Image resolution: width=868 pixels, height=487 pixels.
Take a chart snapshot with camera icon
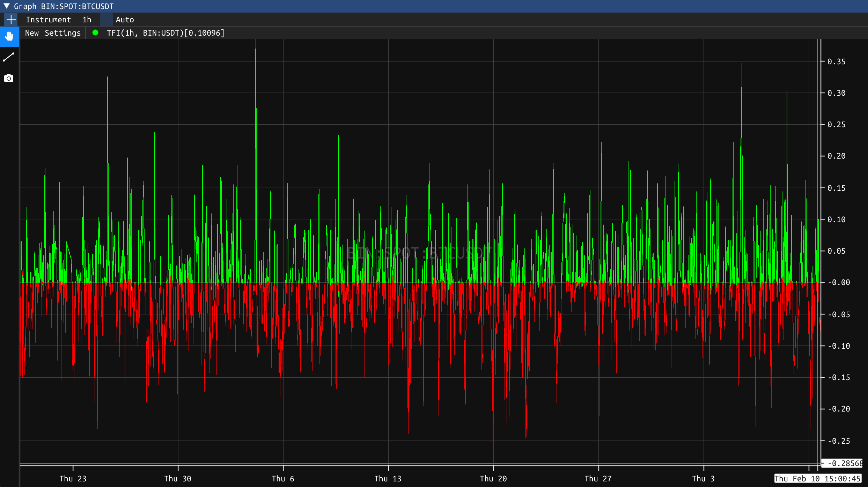tap(9, 78)
